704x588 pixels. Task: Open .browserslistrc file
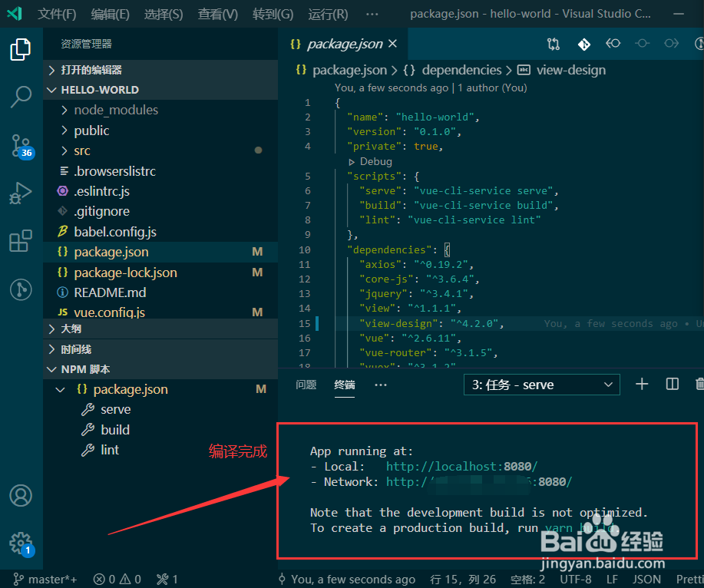[160, 171]
